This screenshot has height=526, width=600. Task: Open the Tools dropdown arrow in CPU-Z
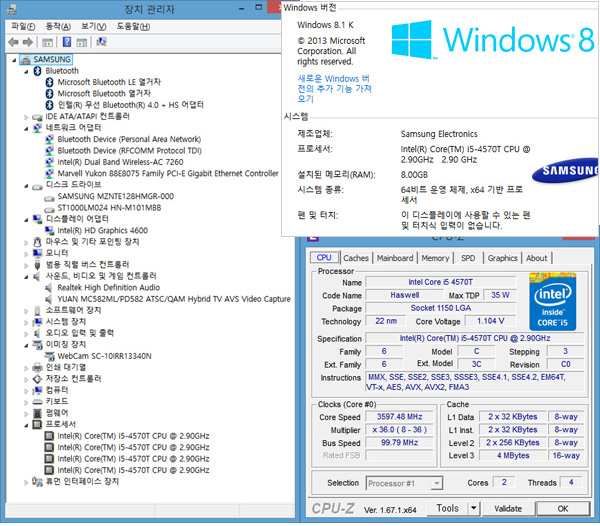(x=473, y=508)
